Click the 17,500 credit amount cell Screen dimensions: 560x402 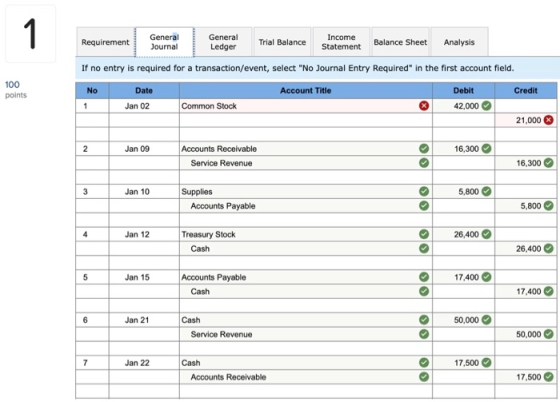tap(526, 377)
